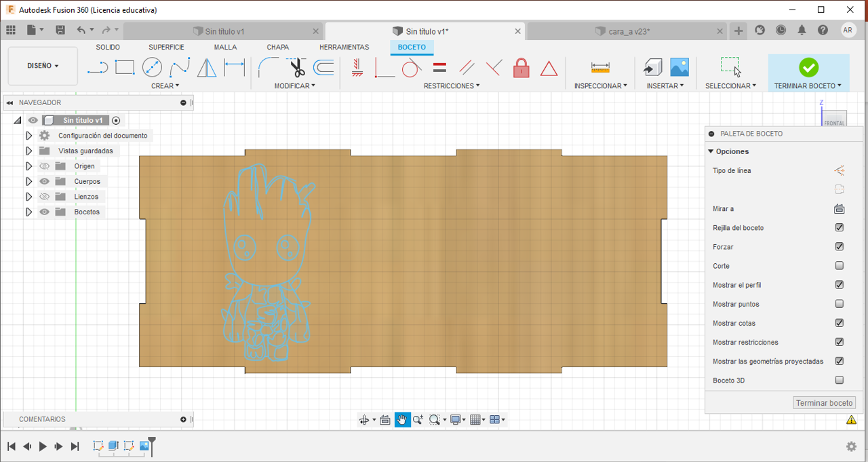The height and width of the screenshot is (462, 868).
Task: Toggle Mostrar las geometrías proyectadas checkbox
Action: coord(840,361)
